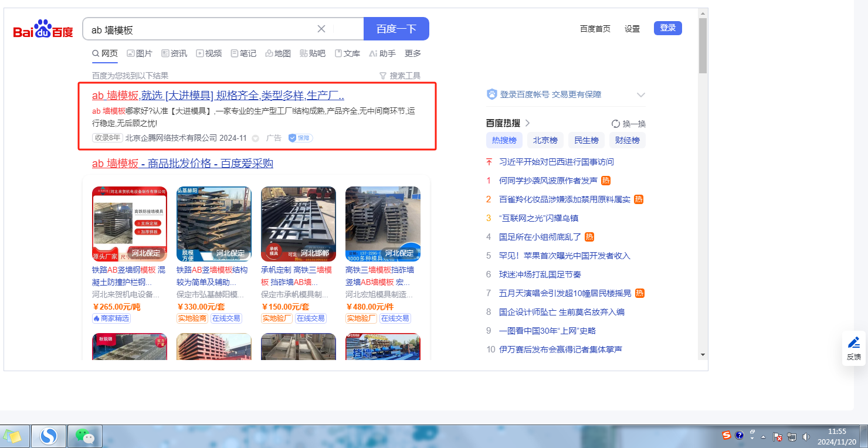Click the 收录8年 badge
868x448 pixels.
point(107,138)
